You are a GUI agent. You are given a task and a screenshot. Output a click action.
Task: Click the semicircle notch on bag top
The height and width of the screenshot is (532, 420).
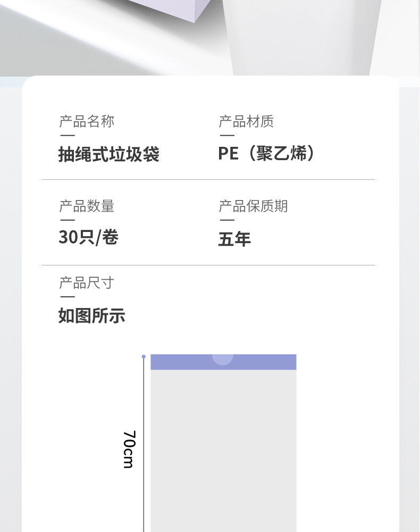click(223, 360)
